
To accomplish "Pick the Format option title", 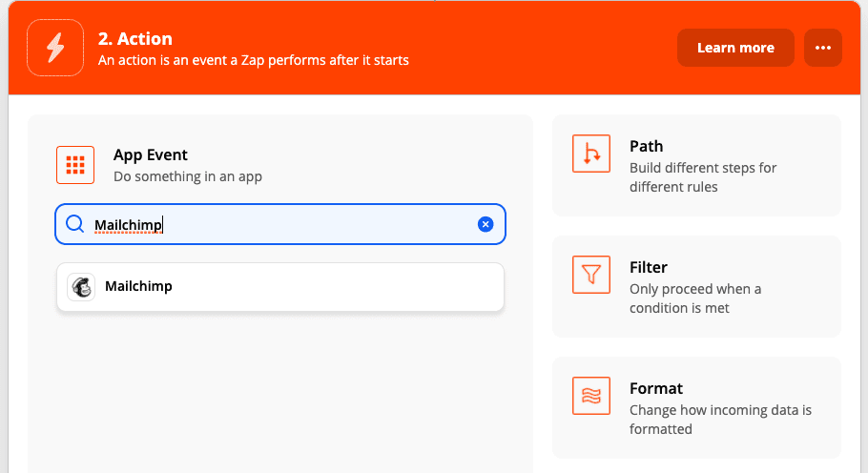I will (656, 388).
